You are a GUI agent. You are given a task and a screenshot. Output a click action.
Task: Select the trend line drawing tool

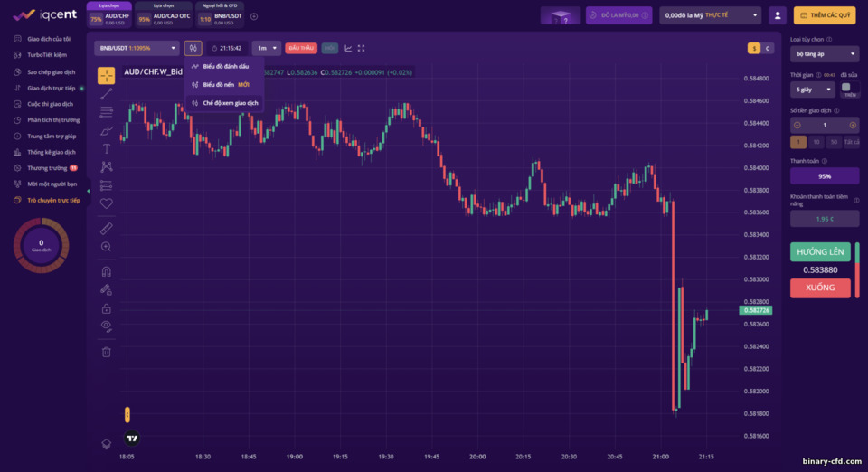[x=107, y=93]
